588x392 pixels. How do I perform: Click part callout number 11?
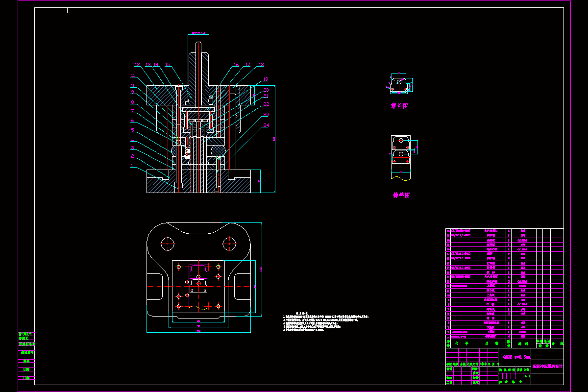click(x=132, y=75)
